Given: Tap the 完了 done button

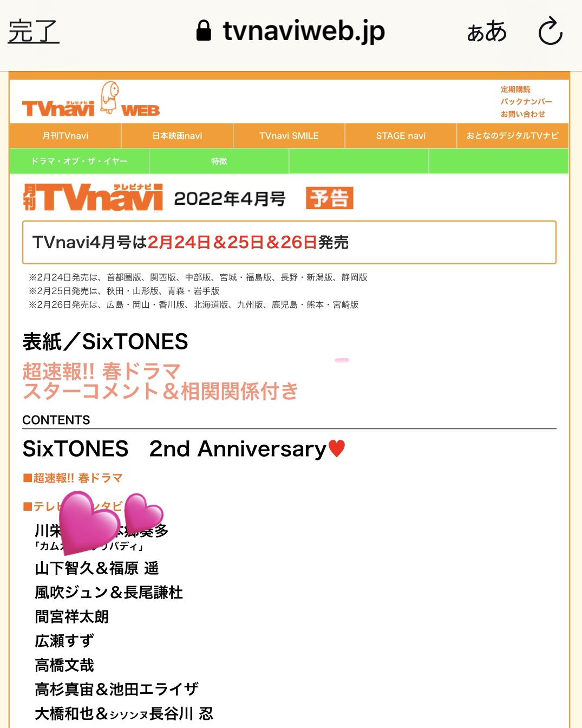Looking at the screenshot, I should [x=34, y=31].
